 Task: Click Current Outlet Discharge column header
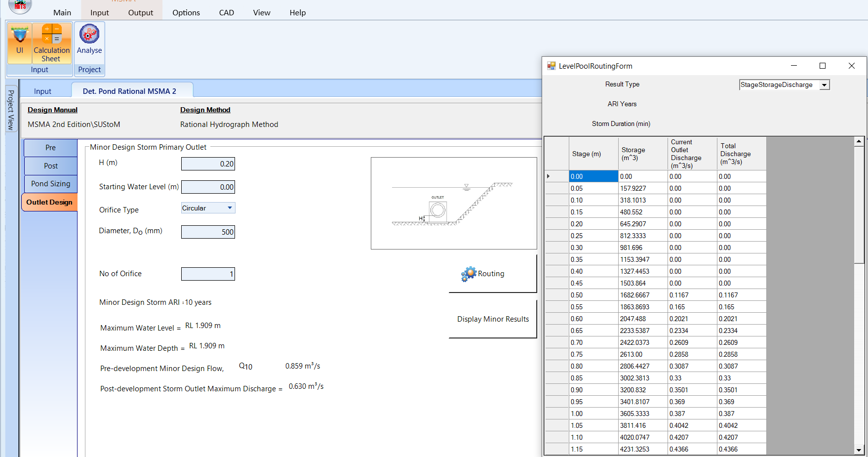point(692,154)
